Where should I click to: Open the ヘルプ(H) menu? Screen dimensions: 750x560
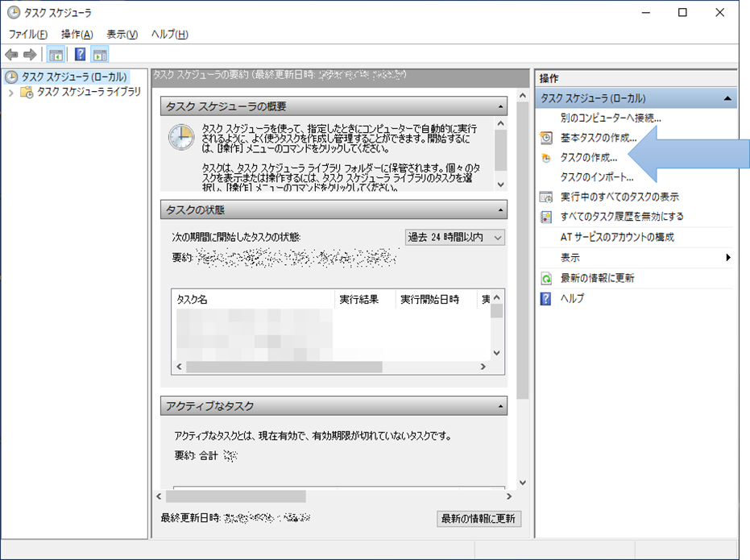[x=170, y=35]
